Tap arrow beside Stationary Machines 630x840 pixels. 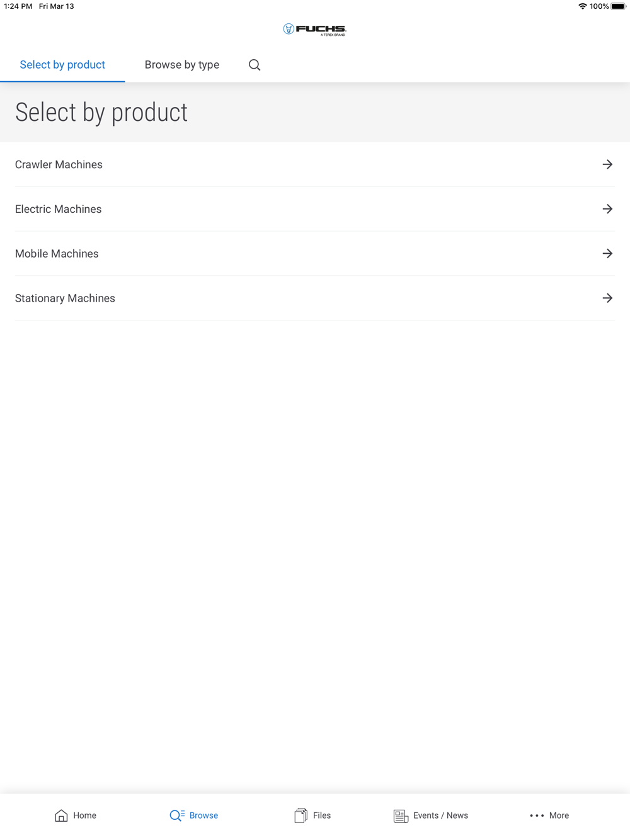tap(607, 298)
